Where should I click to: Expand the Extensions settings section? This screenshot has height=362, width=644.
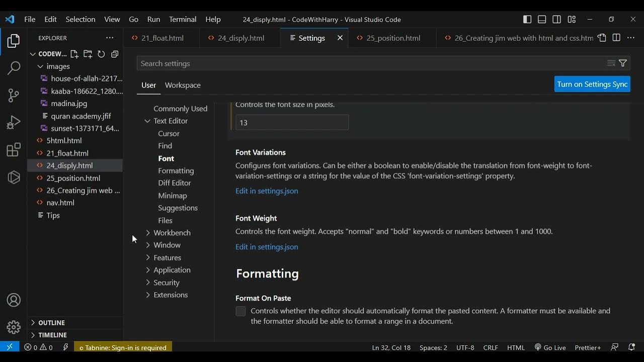147,295
